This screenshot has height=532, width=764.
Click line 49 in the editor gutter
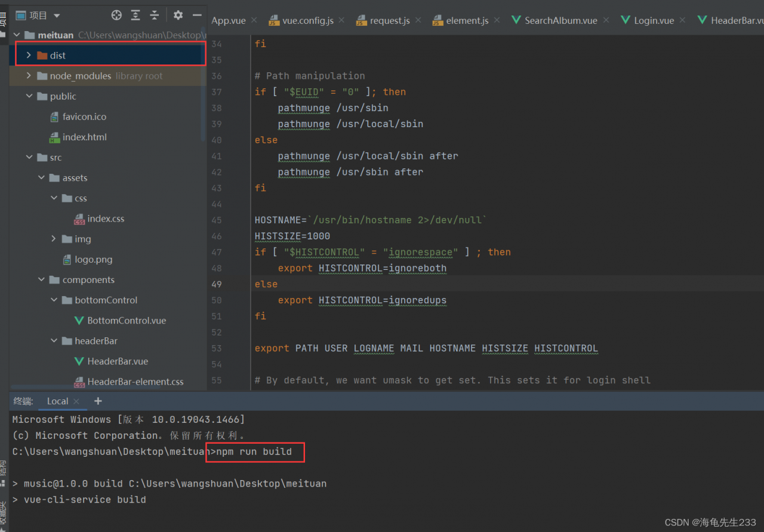(216, 284)
